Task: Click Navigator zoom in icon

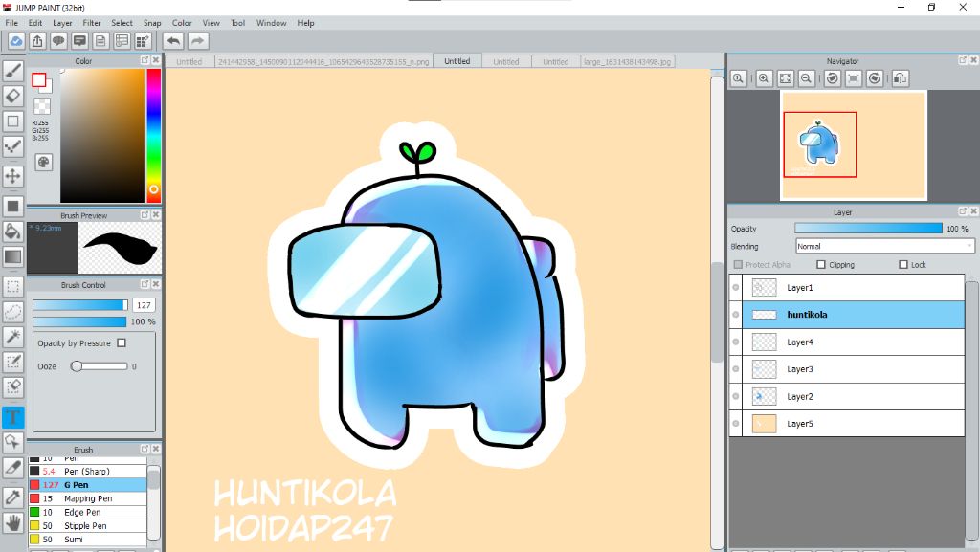Action: 764,78
